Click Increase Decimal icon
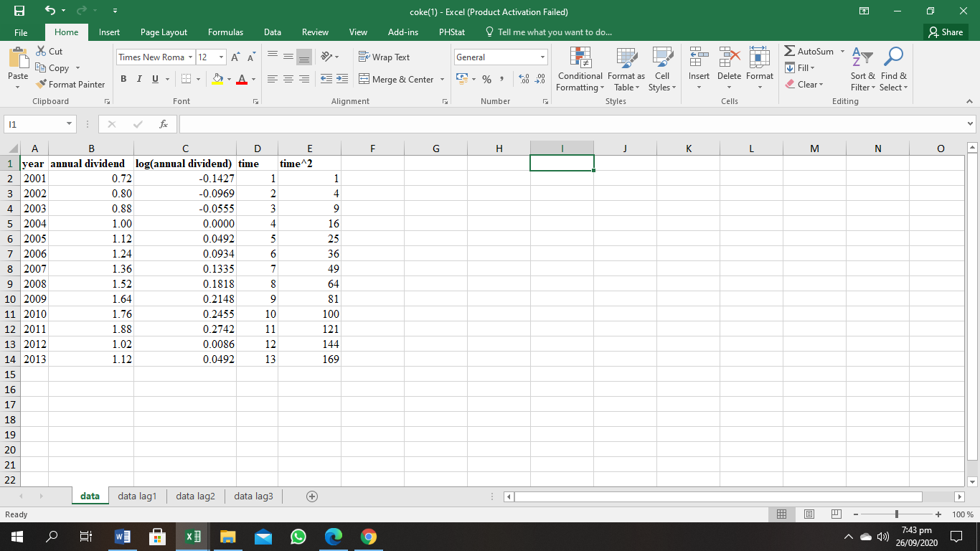This screenshot has width=980, height=551. click(524, 79)
